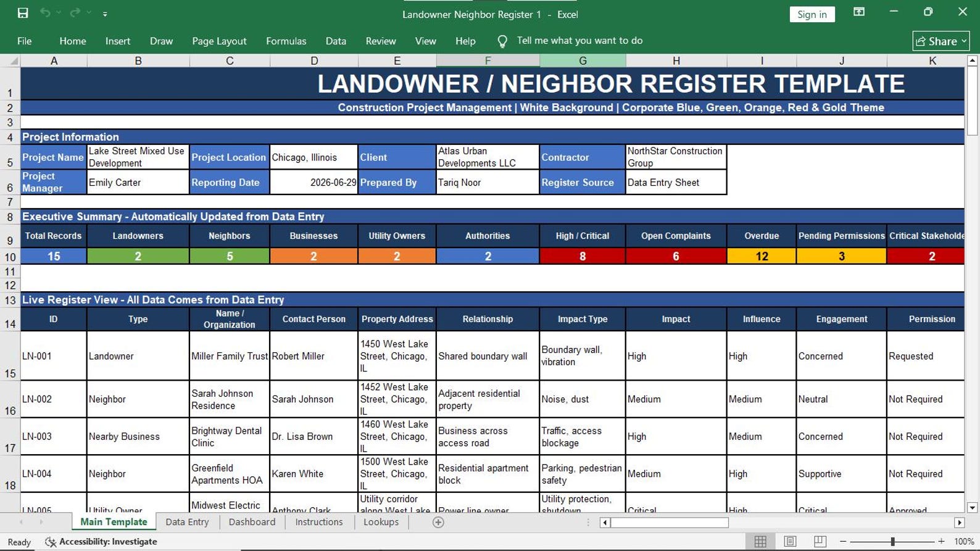This screenshot has width=980, height=551.
Task: Click the zoom out minus icon
Action: (x=843, y=541)
